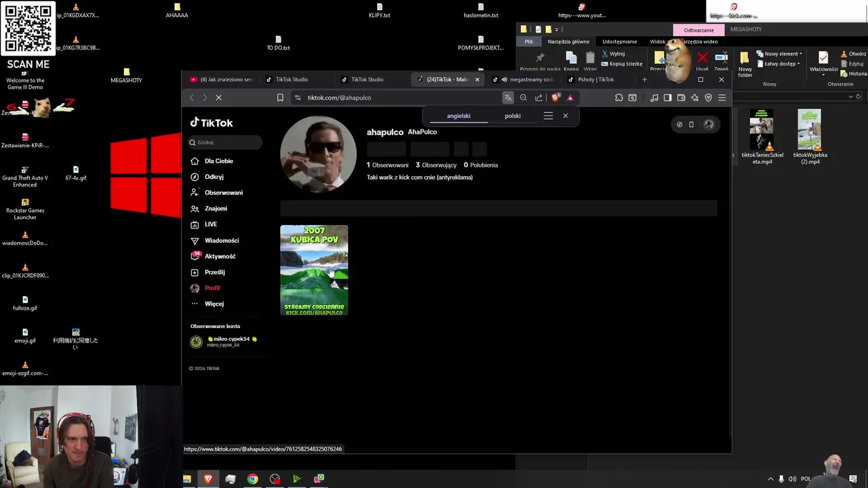Click Kopiuj ścieżkę in Explorer ribbon
The width and height of the screenshot is (868, 488).
(621, 64)
